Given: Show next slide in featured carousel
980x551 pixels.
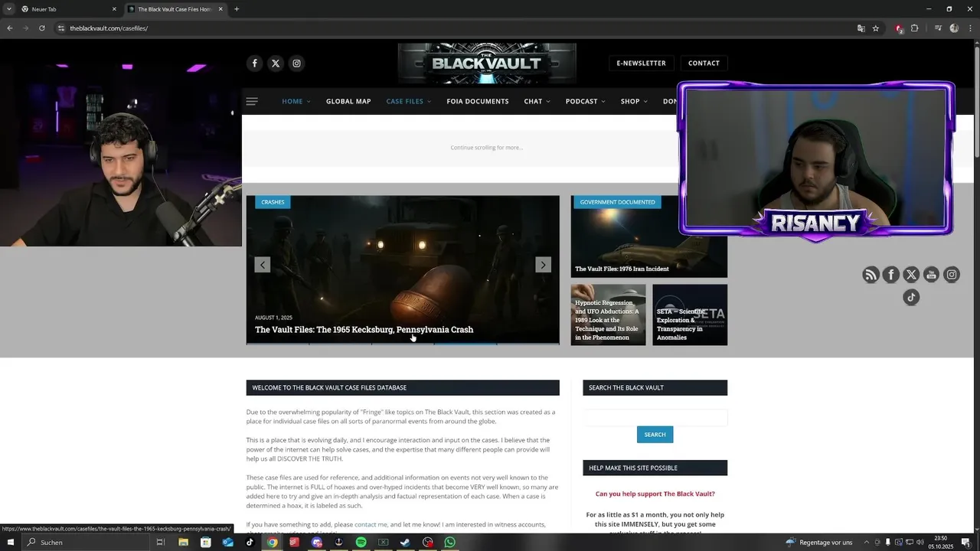Looking at the screenshot, I should point(543,265).
